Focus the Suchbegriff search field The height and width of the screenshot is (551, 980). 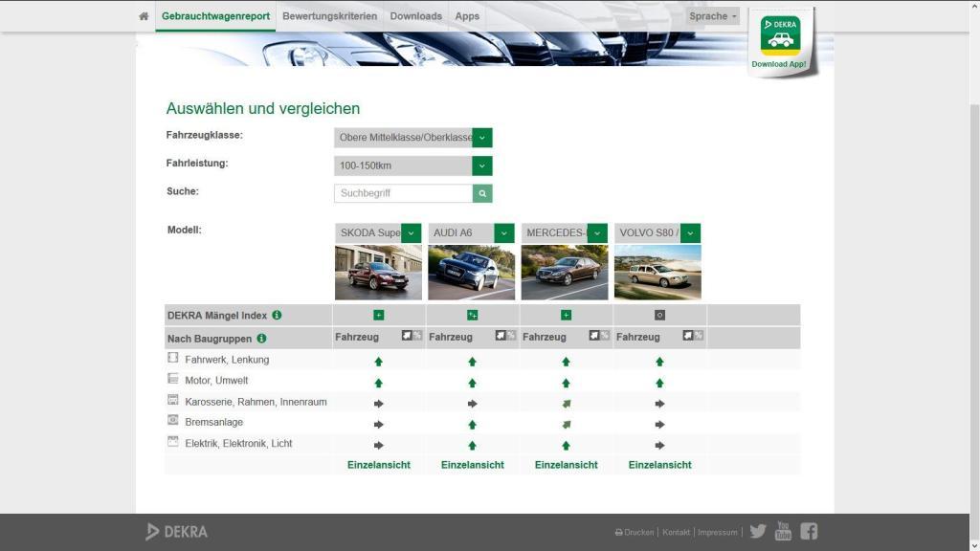pyautogui.click(x=404, y=193)
